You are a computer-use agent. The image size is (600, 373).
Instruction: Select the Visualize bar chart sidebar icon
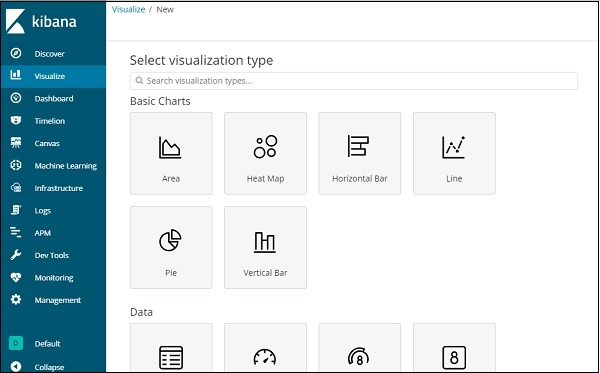(x=16, y=75)
